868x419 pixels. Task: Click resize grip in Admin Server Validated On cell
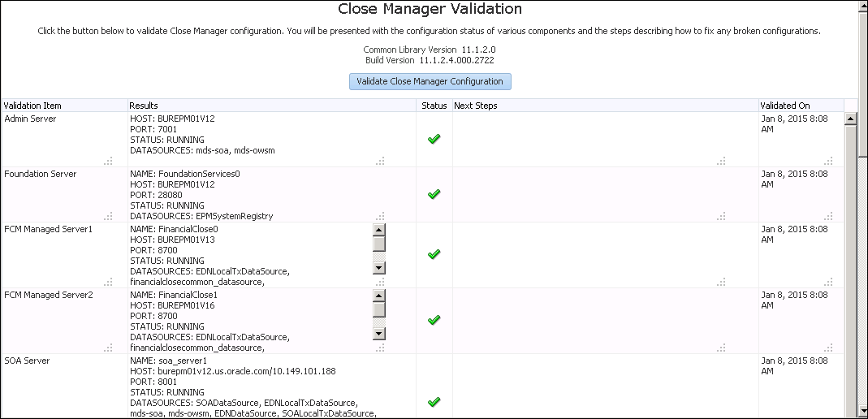tap(828, 161)
